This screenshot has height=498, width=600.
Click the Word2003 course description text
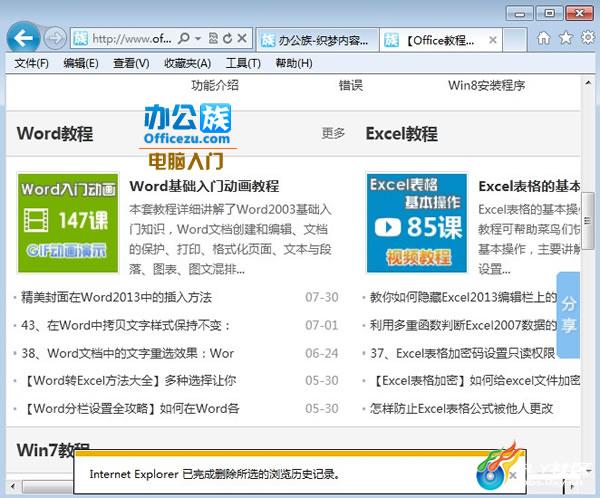coord(230,239)
